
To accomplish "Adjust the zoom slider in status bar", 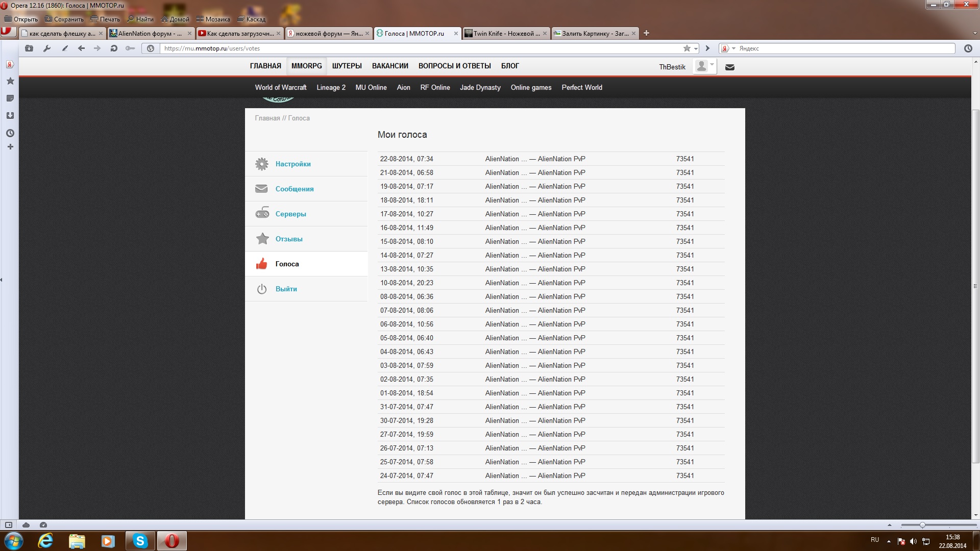I will (922, 525).
